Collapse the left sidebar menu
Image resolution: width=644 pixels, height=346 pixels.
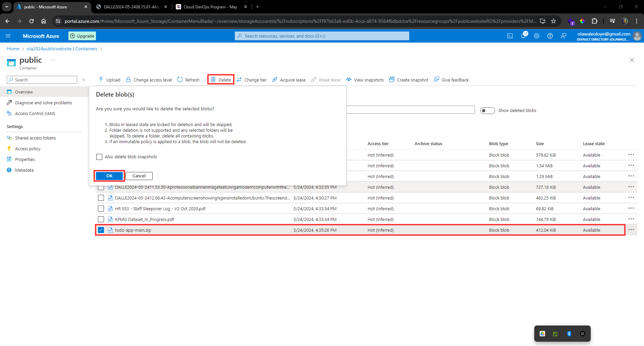tap(84, 80)
